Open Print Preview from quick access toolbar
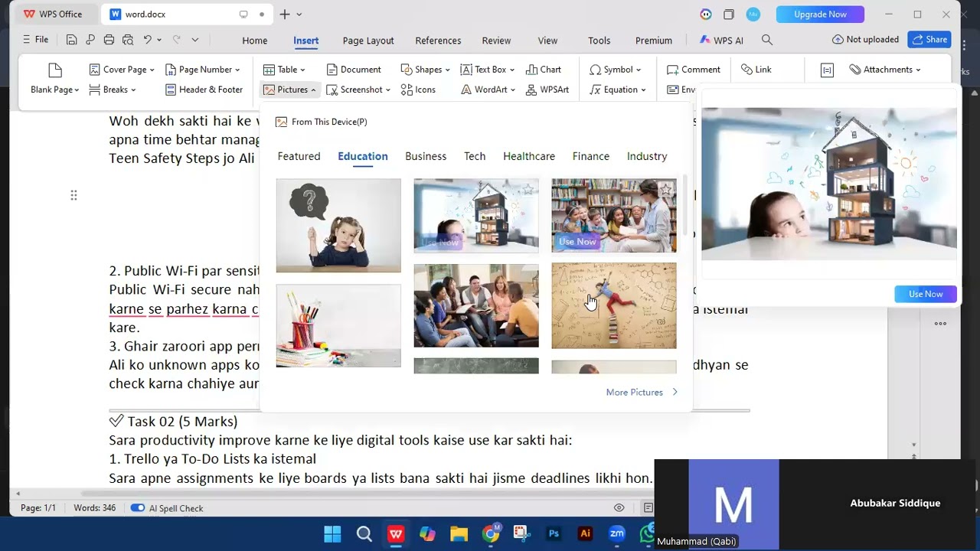This screenshot has width=980, height=551. pos(127,40)
